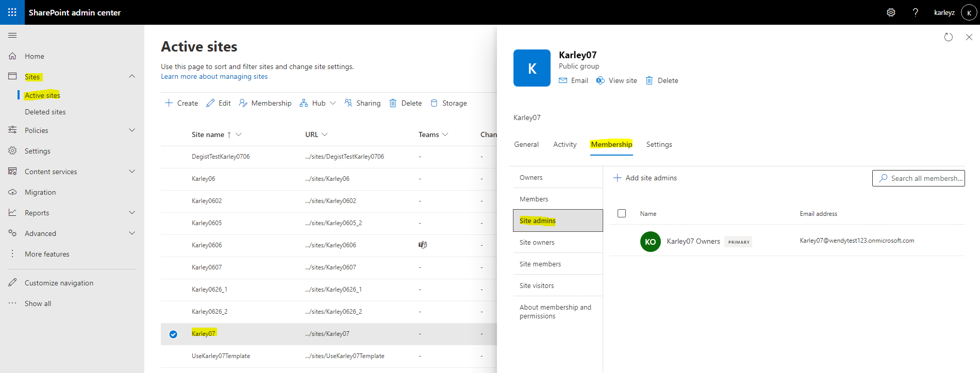Click the View site SharePoint icon

pyautogui.click(x=601, y=80)
